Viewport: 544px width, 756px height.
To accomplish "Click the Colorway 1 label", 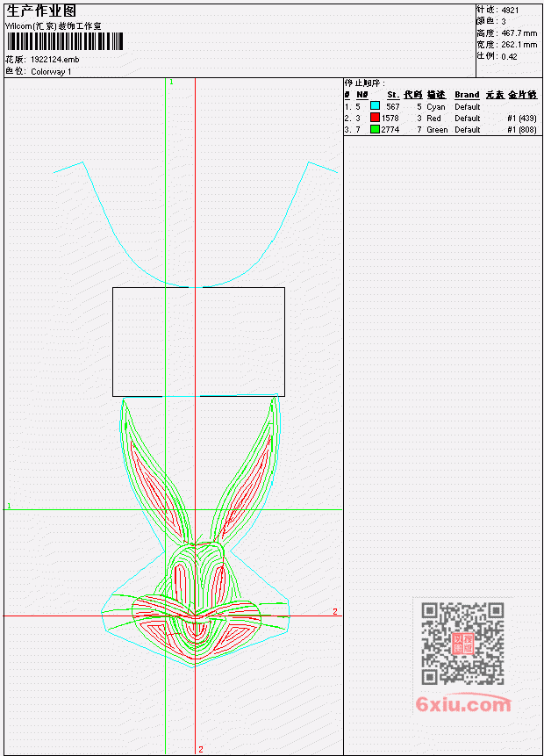I will click(x=51, y=71).
